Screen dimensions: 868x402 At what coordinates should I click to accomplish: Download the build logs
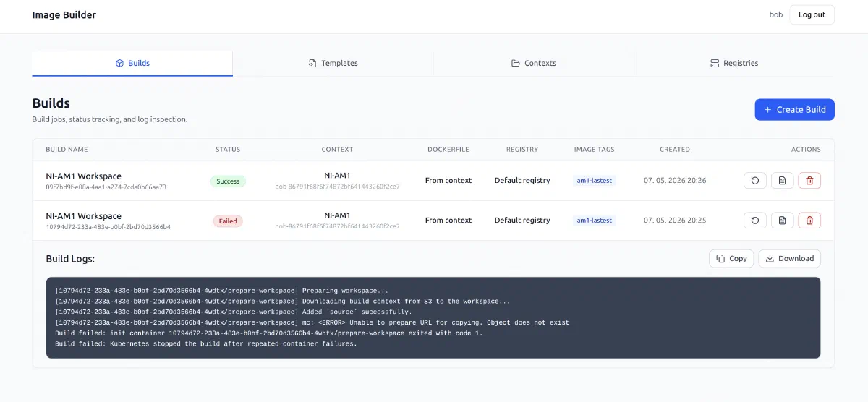point(790,258)
